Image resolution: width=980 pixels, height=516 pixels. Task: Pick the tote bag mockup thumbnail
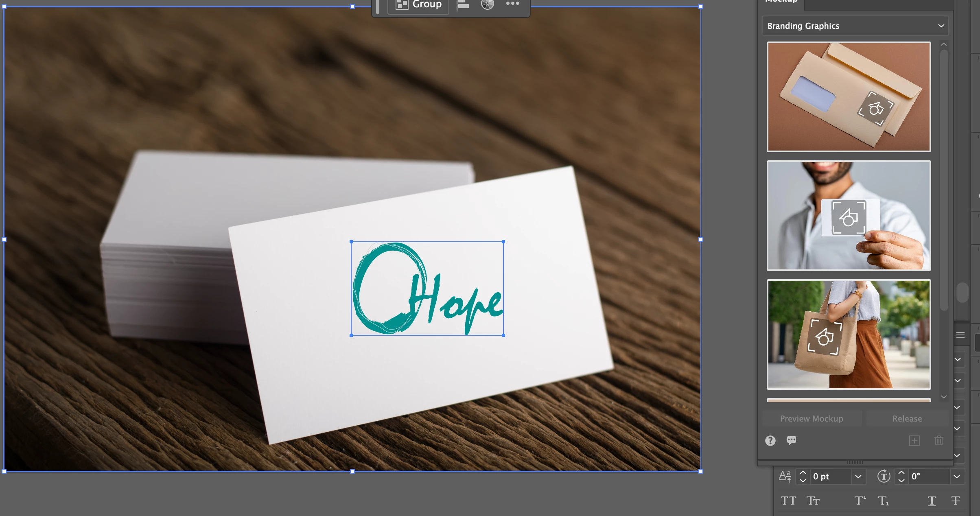click(849, 335)
